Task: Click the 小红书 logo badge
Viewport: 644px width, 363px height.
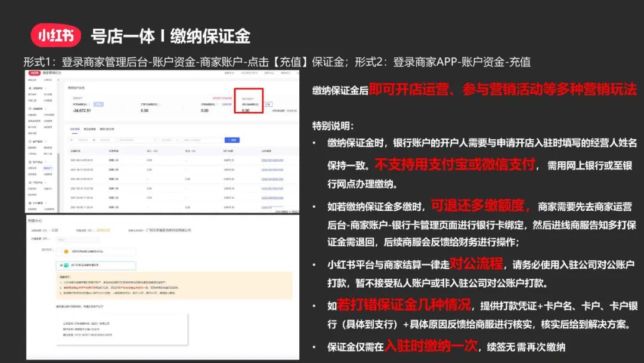Action: [x=55, y=36]
